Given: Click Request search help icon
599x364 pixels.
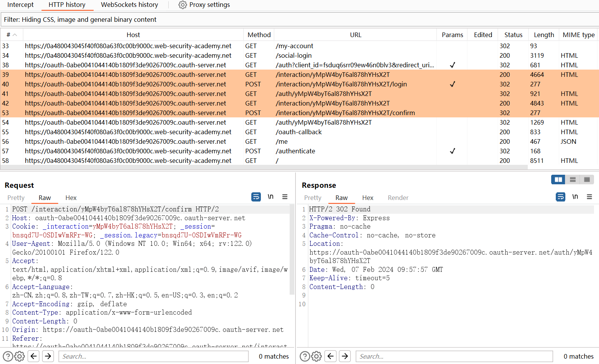Looking at the screenshot, I should pyautogui.click(x=8, y=356).
